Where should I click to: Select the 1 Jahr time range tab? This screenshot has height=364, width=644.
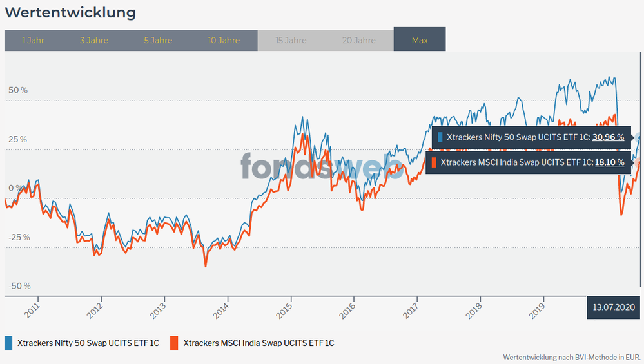(34, 40)
